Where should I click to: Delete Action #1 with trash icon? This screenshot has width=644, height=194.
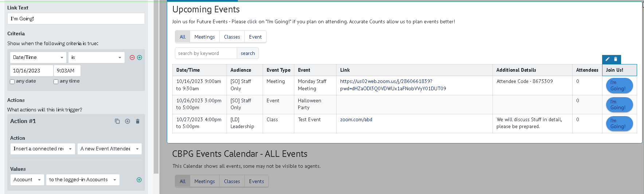pyautogui.click(x=138, y=121)
